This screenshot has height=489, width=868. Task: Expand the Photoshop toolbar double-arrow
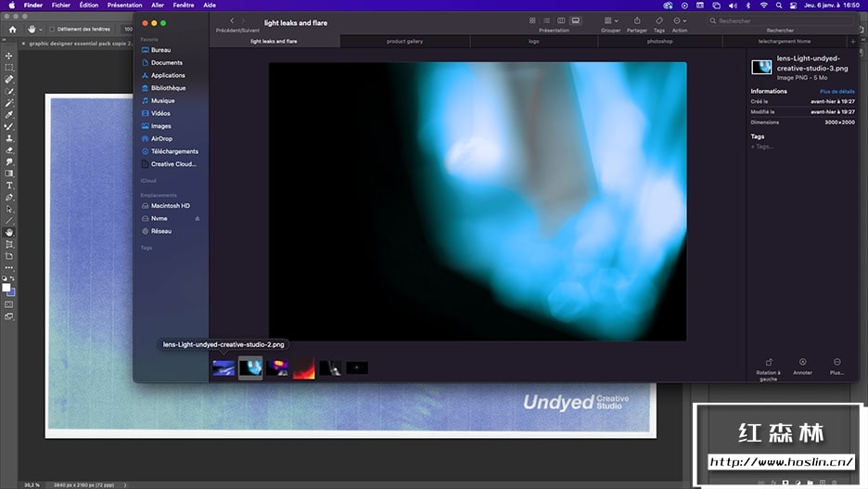5,40
